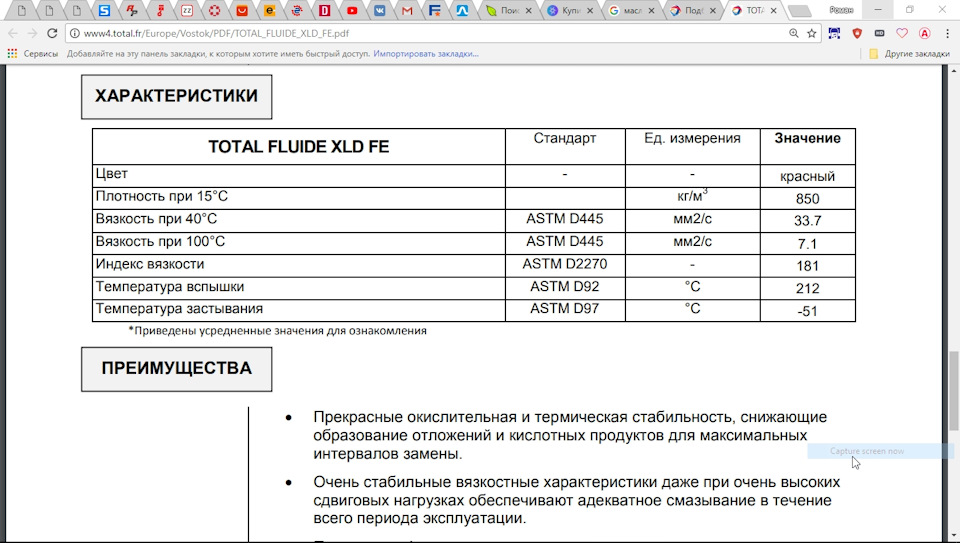Click the 'ASTM D92' cell

click(564, 286)
